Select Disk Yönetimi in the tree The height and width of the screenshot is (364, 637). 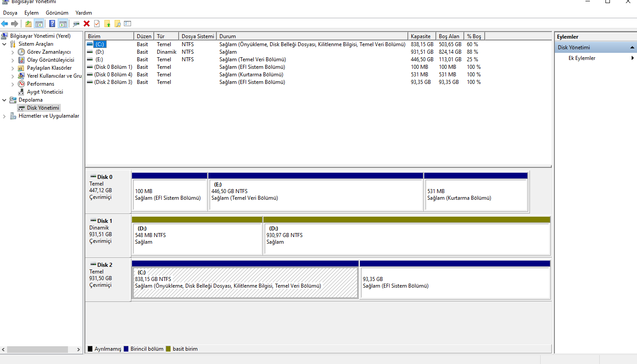pos(43,108)
